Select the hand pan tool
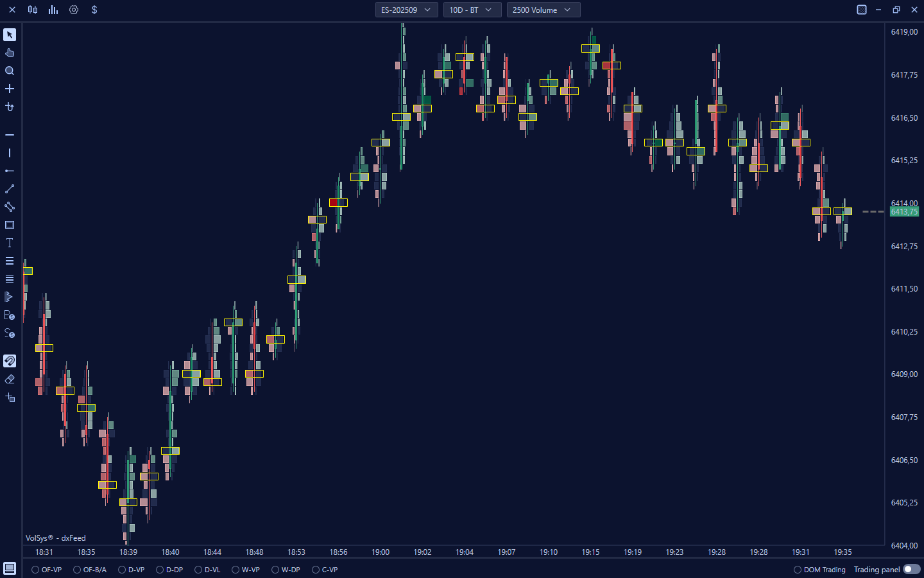Screen dimensions: 924x578 [10, 53]
